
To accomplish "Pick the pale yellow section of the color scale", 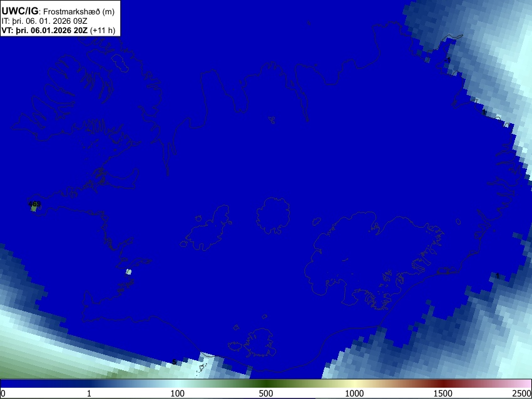I will coord(354,383).
